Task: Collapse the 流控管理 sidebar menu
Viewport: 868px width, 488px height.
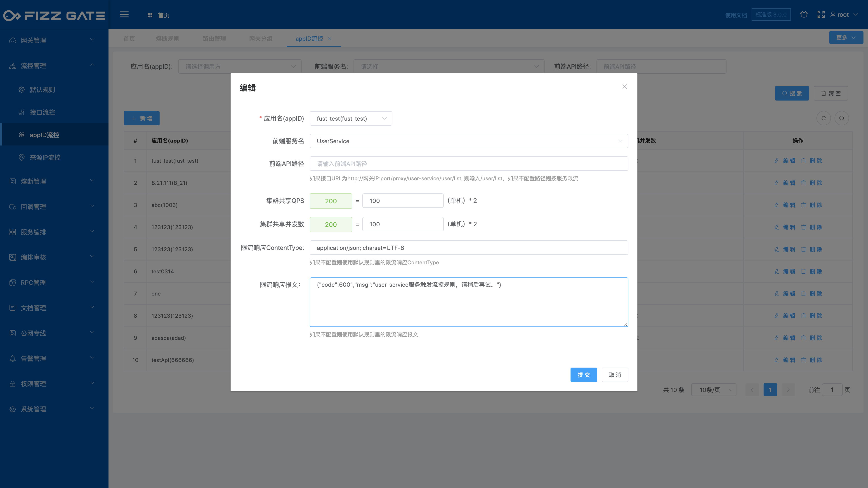Action: [x=54, y=66]
